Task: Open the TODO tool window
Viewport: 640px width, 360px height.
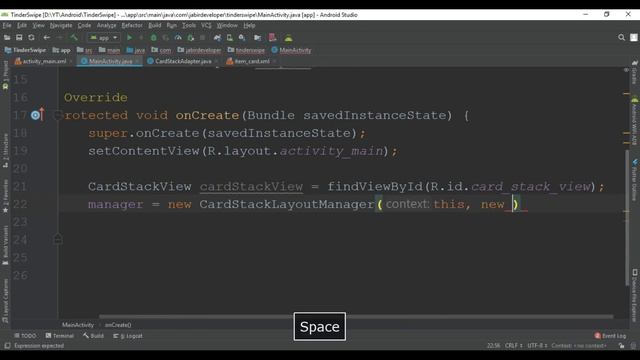Action: 25,336
